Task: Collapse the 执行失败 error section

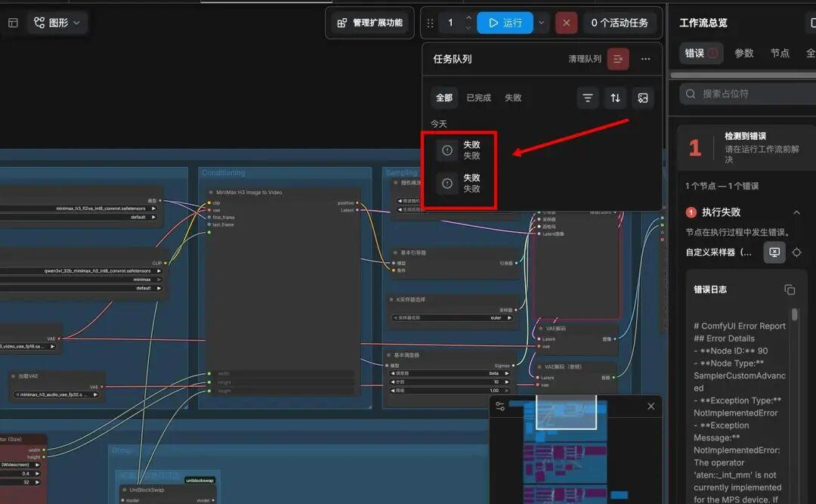Action: [796, 212]
